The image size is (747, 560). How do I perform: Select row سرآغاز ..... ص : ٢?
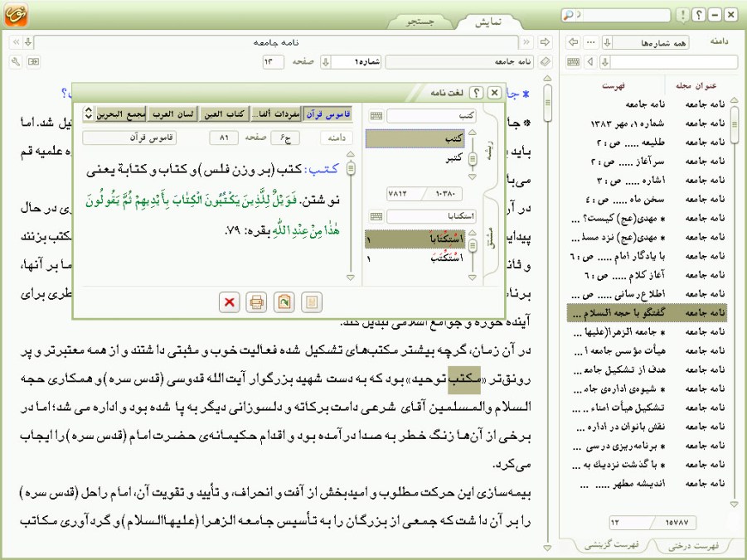click(x=648, y=162)
